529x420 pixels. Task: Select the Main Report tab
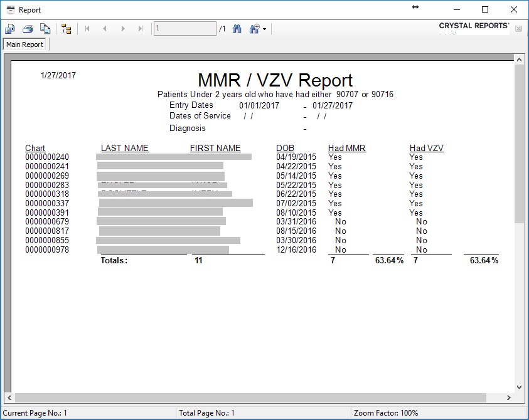pos(24,45)
